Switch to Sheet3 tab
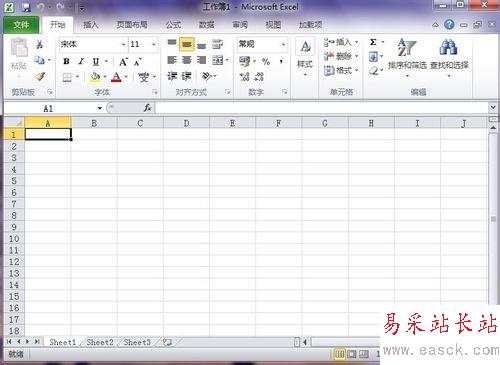 pos(137,342)
